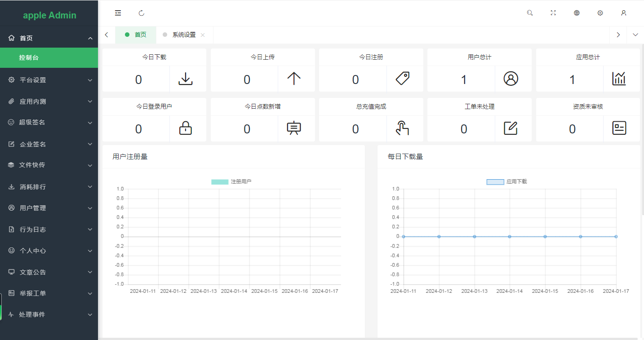Click the edit note icon in 工单未处理 card

click(x=511, y=128)
